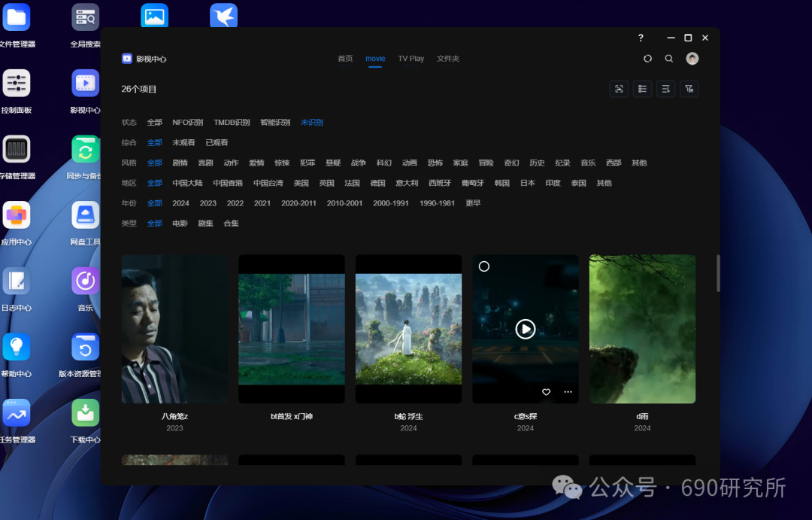The width and height of the screenshot is (812, 520).
Task: Open the 八角笼z poster
Action: (x=174, y=329)
